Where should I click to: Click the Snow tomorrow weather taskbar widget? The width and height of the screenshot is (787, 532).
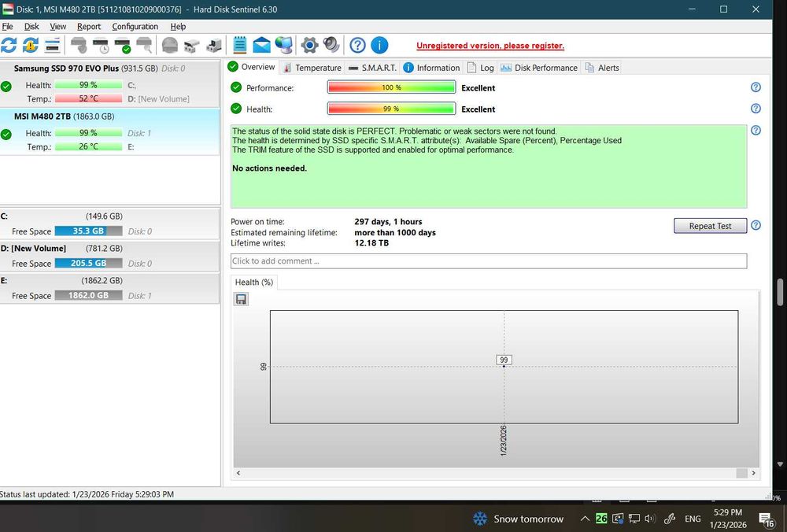click(x=518, y=519)
